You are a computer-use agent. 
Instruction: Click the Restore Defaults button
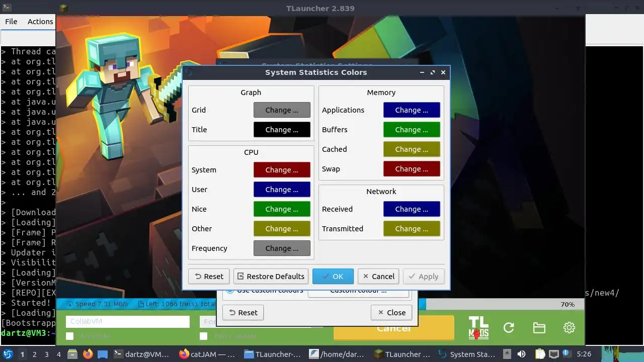point(271,277)
